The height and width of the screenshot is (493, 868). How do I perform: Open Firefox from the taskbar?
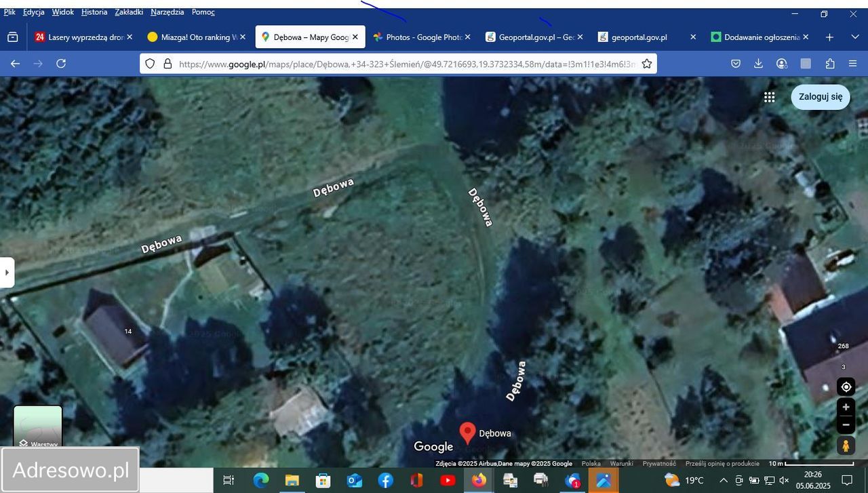[x=479, y=480]
